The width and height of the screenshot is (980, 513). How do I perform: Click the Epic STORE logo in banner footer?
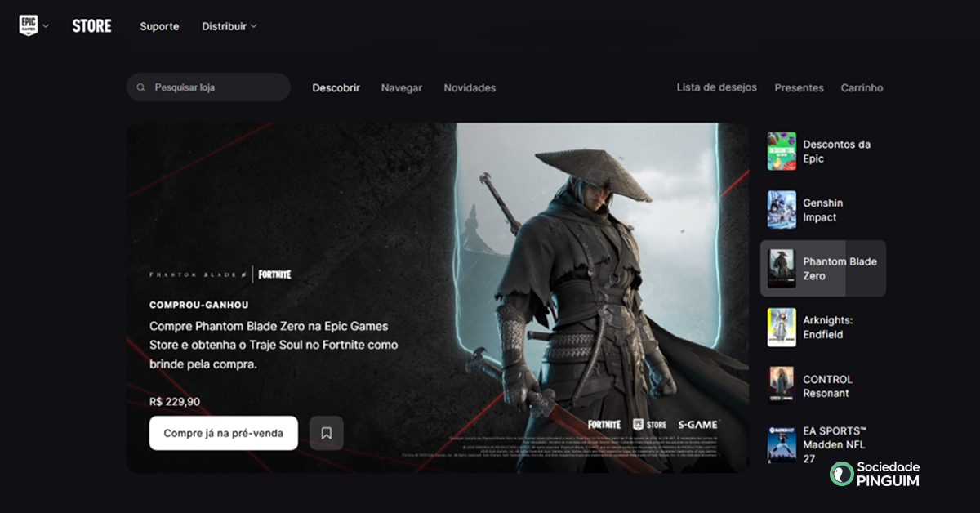[649, 425]
